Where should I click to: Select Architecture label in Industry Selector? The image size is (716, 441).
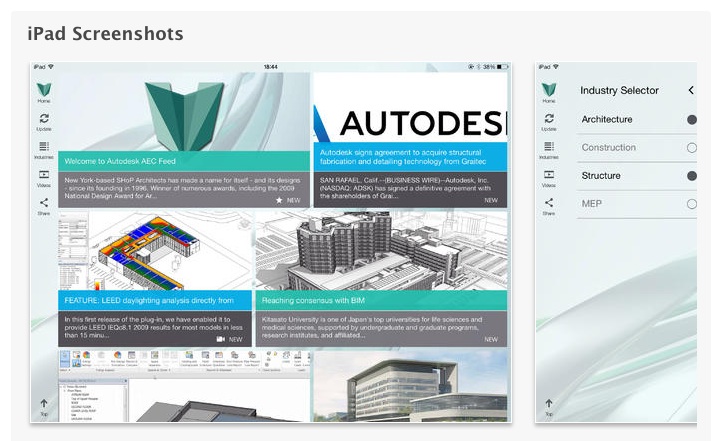(x=607, y=119)
